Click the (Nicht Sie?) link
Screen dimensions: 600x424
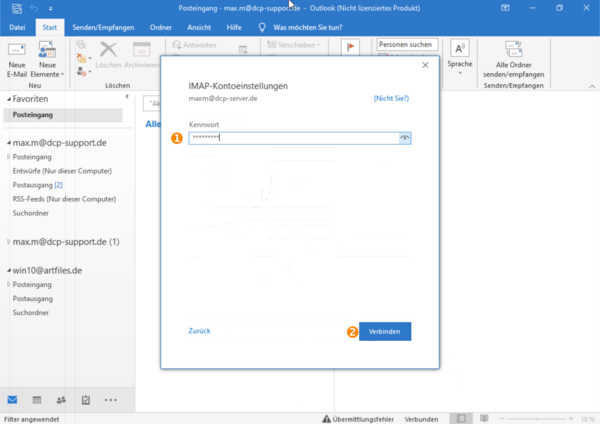coord(391,98)
